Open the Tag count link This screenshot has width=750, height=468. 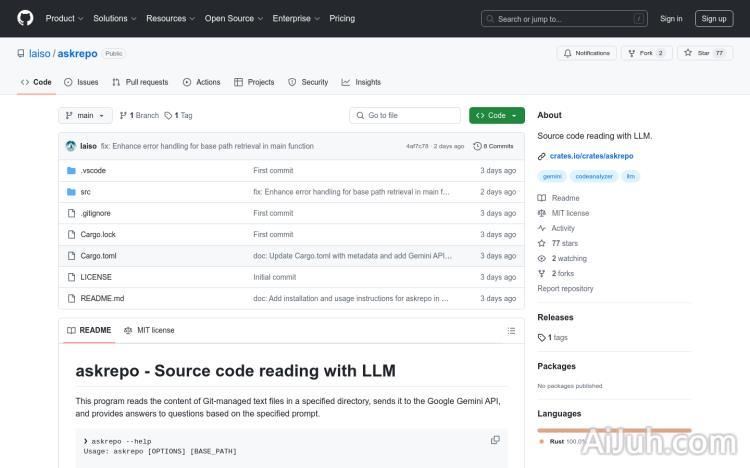(x=178, y=116)
